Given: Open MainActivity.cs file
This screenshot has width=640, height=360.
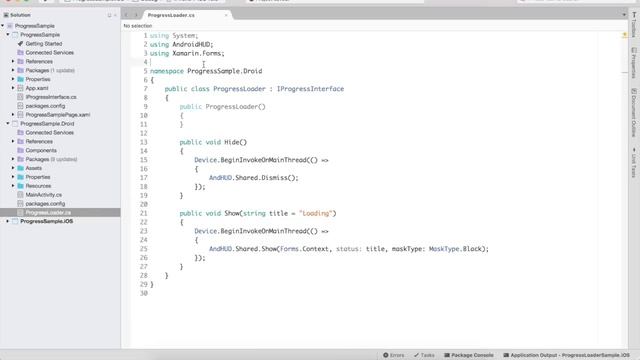Looking at the screenshot, I should pyautogui.click(x=44, y=195).
